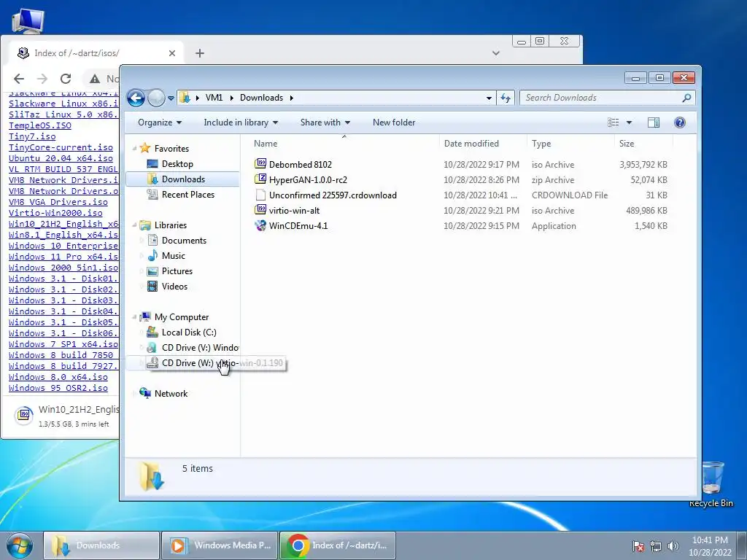Image resolution: width=747 pixels, height=560 pixels.
Task: Click the Refresh button in address bar
Action: tap(506, 98)
